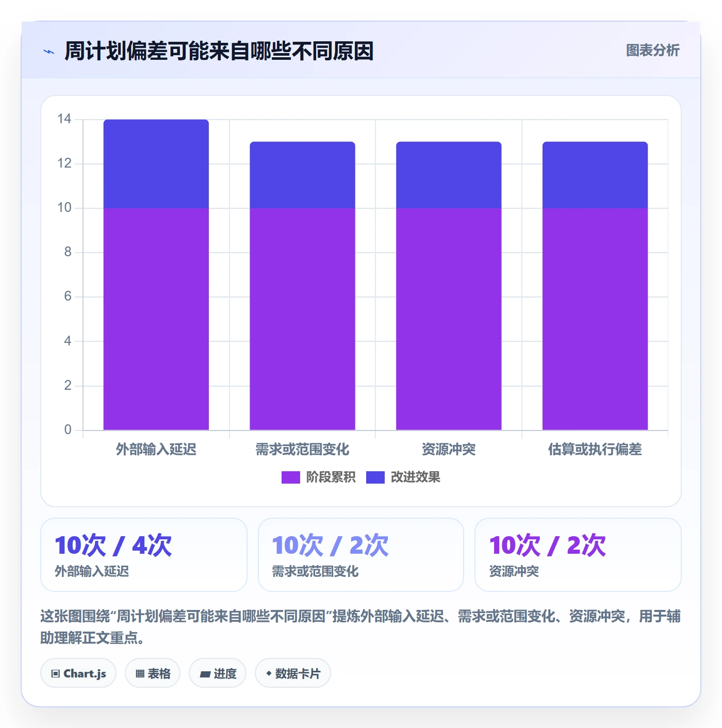Open the 外部输入延迟 data card
This screenshot has height=728, width=722.
tap(144, 555)
